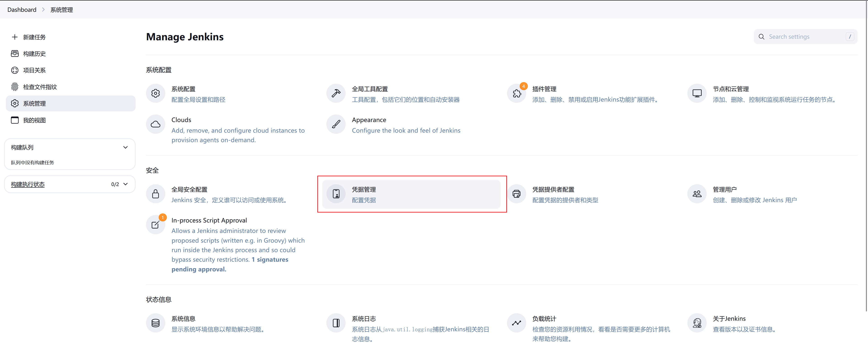Click the plus icon beside 新建任务

point(14,37)
